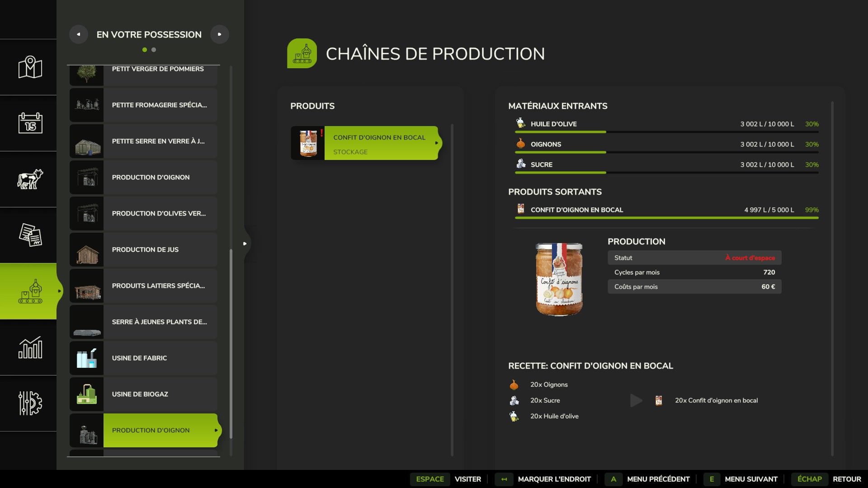Click the owned buildings list scrollbar
Screen dimensions: 868x488
(x=231, y=343)
